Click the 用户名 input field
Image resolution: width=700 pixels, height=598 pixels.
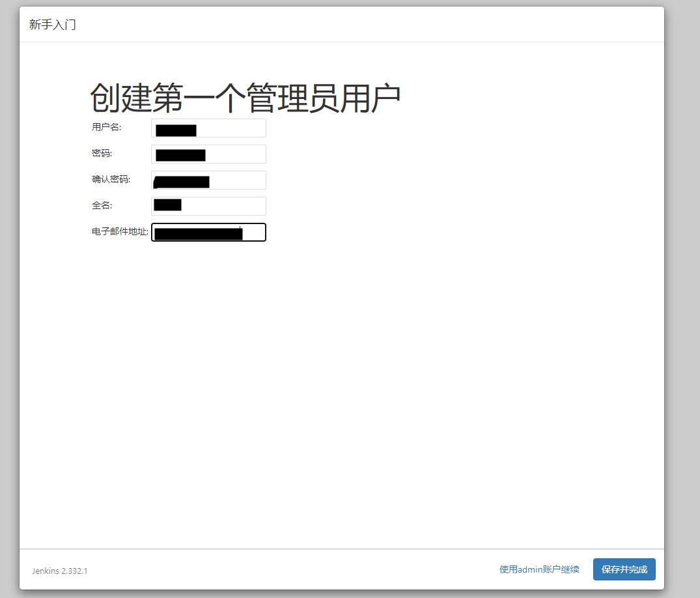(208, 128)
